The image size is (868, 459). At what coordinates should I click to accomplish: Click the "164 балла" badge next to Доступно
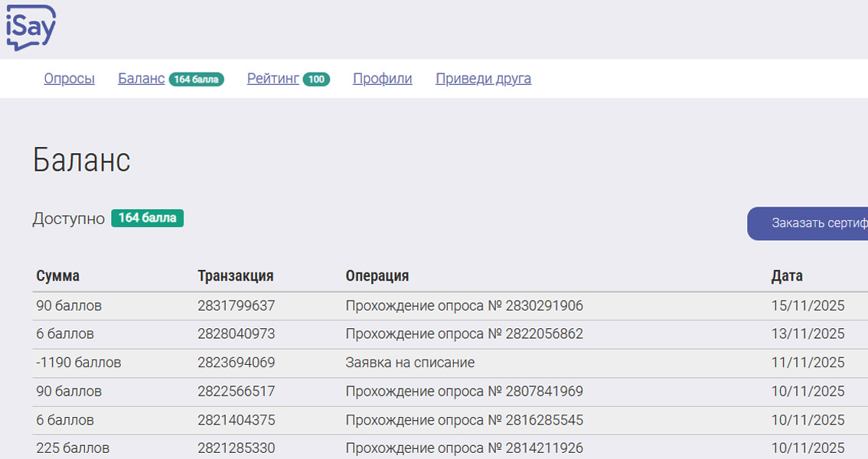coord(147,218)
